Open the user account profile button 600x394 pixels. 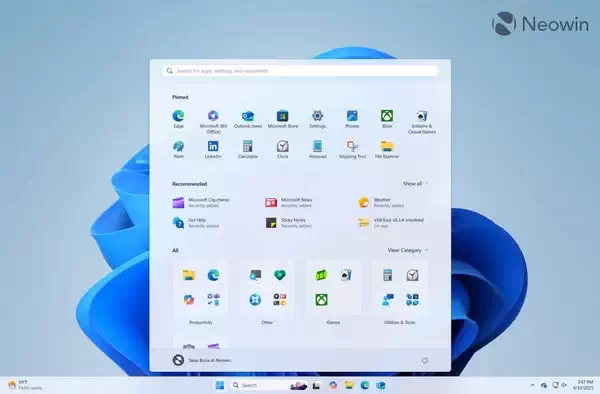click(202, 360)
